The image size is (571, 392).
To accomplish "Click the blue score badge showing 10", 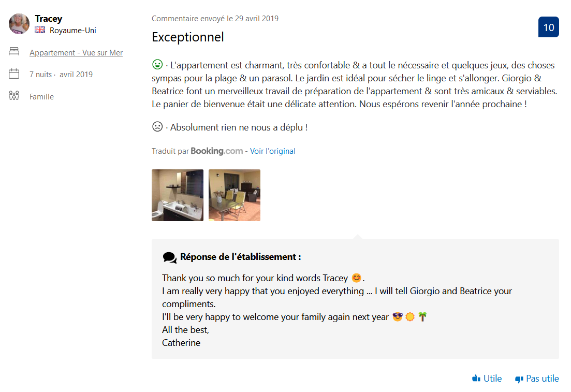I will point(548,27).
